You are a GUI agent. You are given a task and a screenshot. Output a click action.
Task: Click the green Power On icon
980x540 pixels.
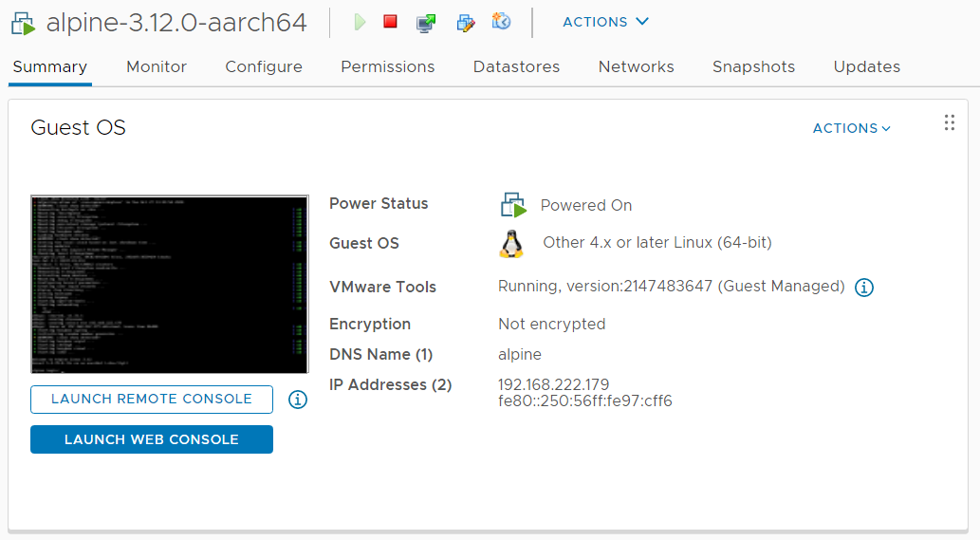click(360, 23)
